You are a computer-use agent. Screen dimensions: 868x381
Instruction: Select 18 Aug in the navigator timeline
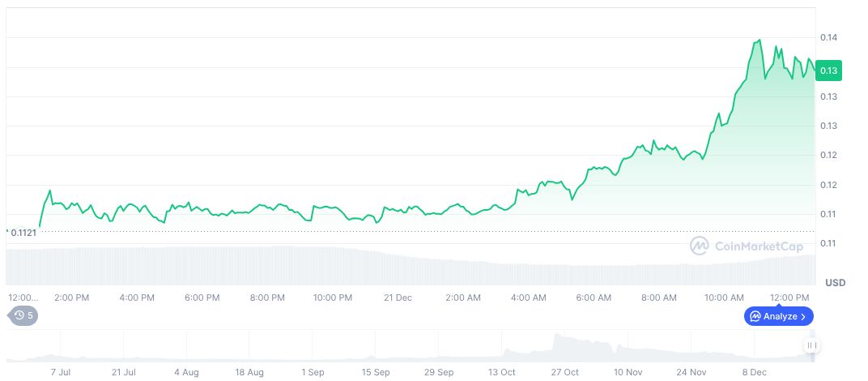click(x=249, y=372)
